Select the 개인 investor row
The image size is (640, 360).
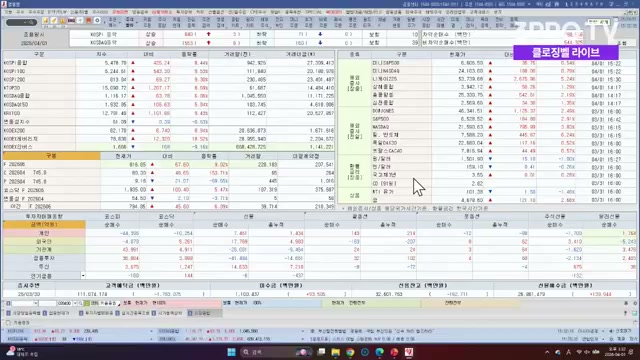(320, 233)
